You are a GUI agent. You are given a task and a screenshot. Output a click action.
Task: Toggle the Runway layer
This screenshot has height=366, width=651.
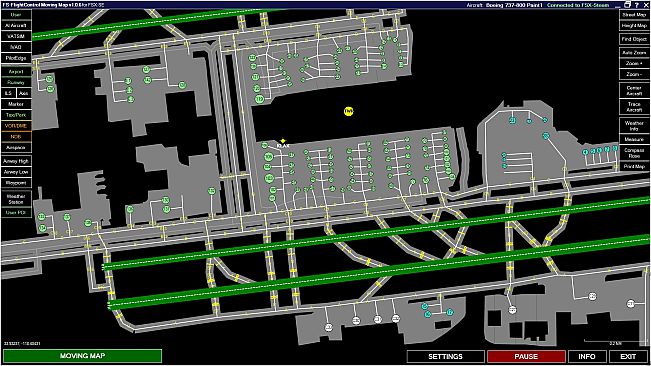16,82
